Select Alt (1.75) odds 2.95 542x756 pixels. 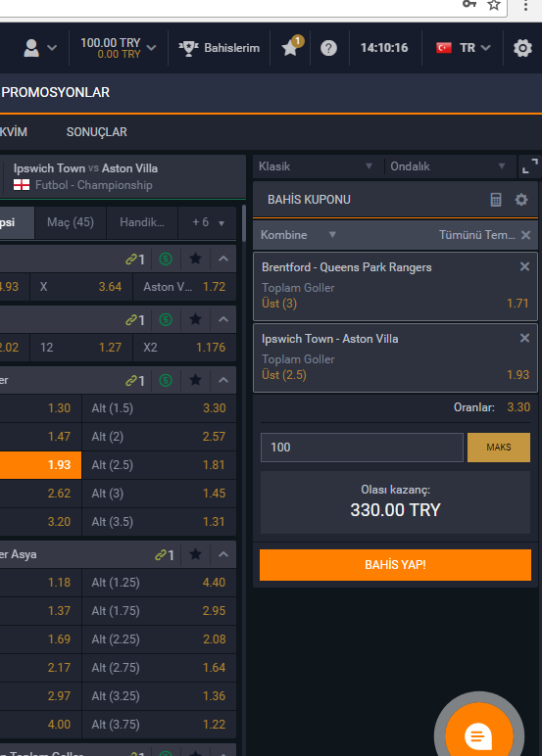pyautogui.click(x=160, y=611)
